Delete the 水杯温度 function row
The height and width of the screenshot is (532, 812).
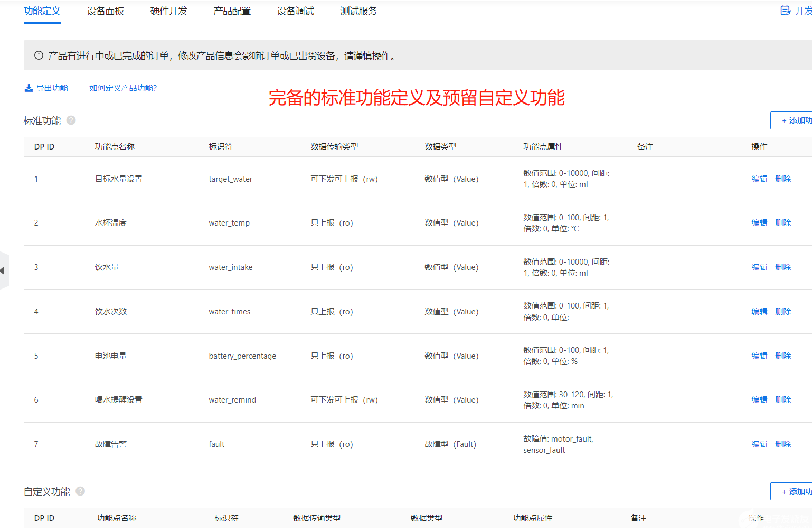tap(783, 223)
